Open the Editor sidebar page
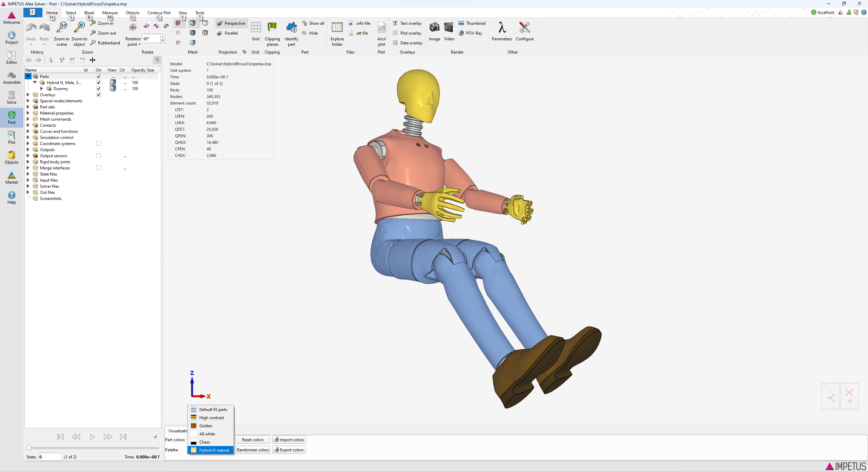The height and width of the screenshot is (472, 868). click(x=12, y=58)
